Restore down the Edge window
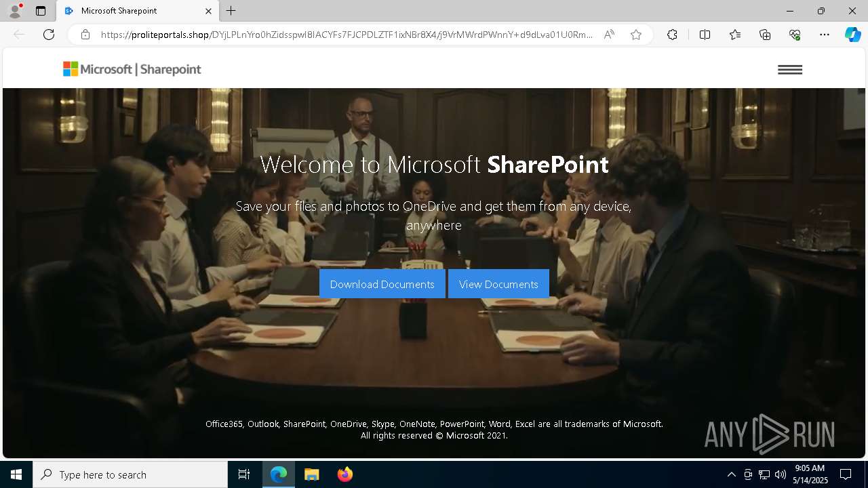868x488 pixels. coord(821,11)
